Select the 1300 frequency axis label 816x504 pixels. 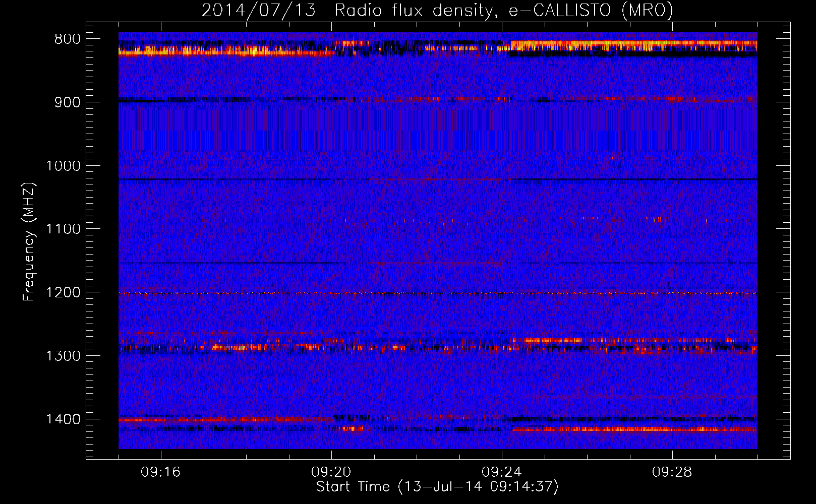click(63, 356)
